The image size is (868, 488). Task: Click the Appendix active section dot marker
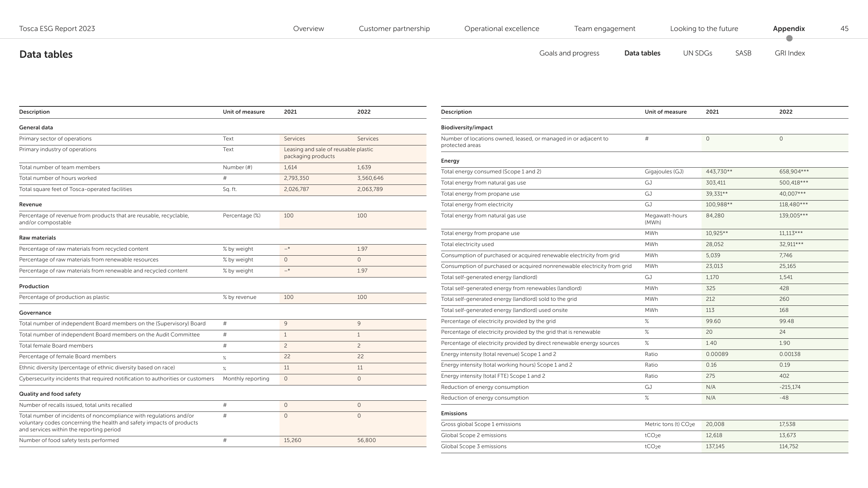pyautogui.click(x=789, y=38)
